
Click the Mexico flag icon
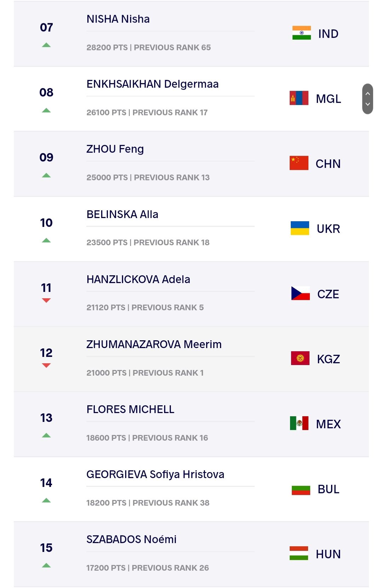299,423
